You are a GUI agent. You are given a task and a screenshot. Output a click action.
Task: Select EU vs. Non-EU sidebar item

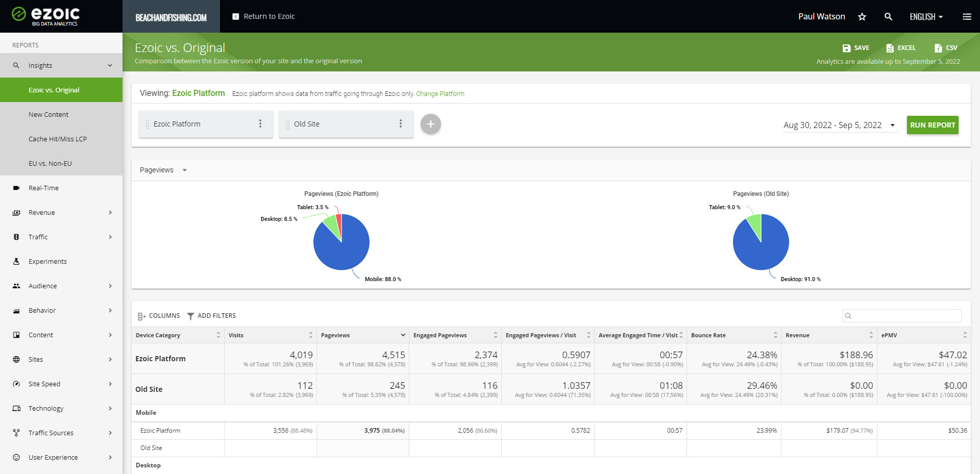(x=50, y=163)
